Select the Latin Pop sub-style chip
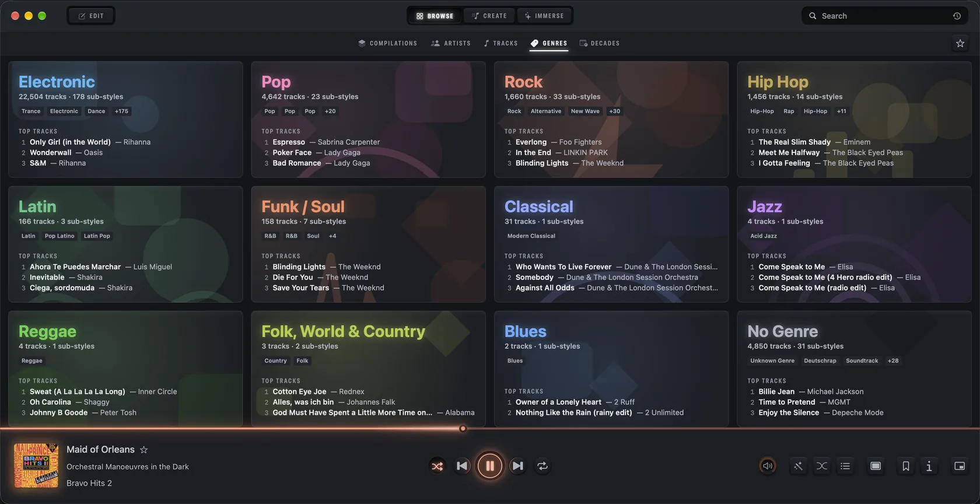980x504 pixels. (x=97, y=236)
